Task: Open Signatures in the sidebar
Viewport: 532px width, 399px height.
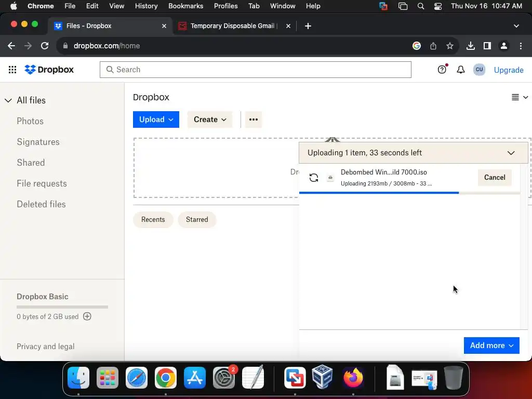Action: point(38,142)
